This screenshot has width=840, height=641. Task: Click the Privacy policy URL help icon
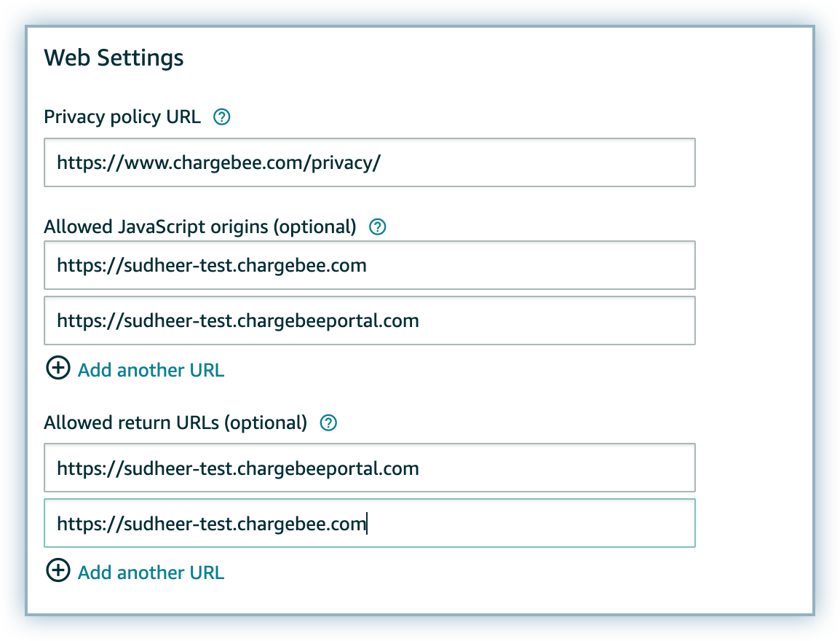[222, 117]
